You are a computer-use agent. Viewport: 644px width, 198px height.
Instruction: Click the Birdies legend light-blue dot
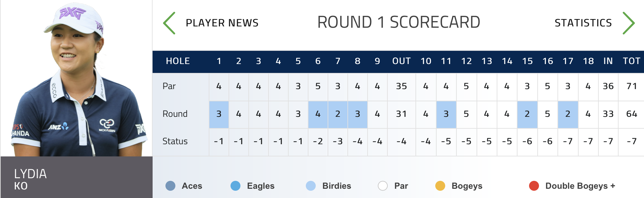(311, 186)
